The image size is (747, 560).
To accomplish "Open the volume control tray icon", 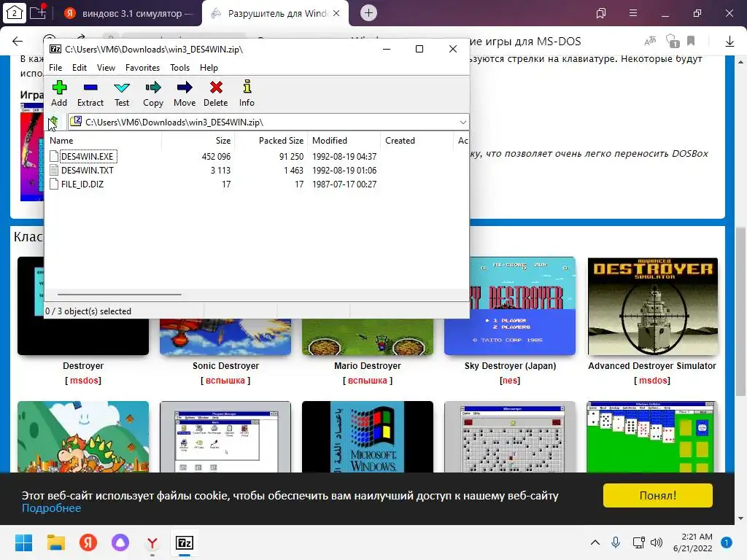I will tap(657, 542).
